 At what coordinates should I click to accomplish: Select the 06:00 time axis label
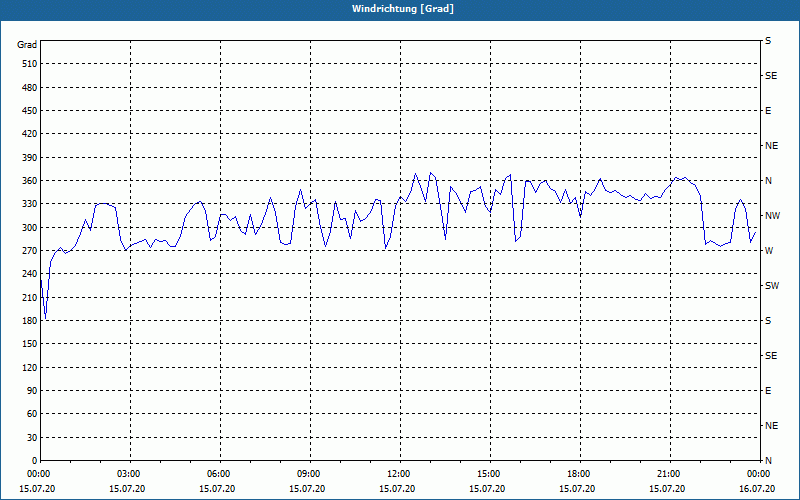click(220, 473)
